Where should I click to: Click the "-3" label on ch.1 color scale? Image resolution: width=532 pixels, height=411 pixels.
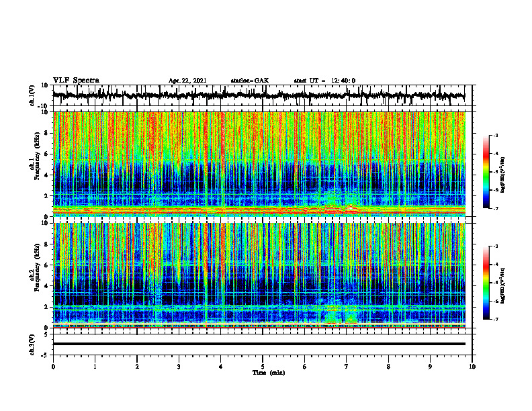click(496, 135)
